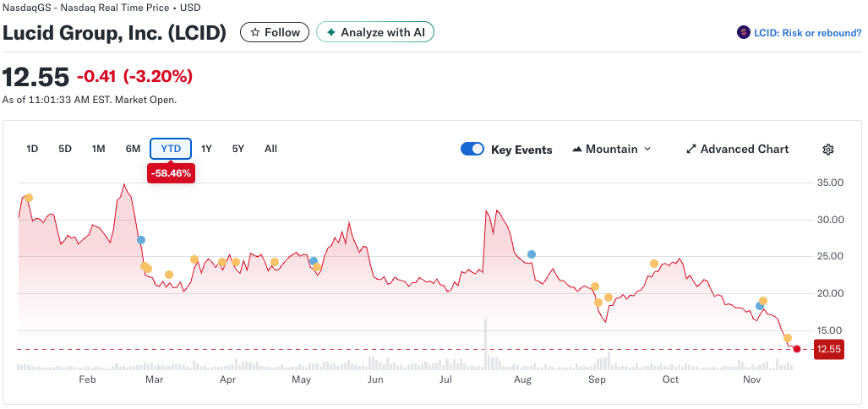Toggle the Key Events switch
The image size is (868, 409).
point(472,150)
